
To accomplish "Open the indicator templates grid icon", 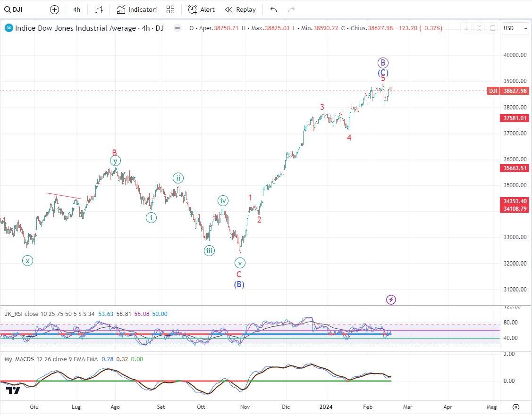I will [170, 9].
